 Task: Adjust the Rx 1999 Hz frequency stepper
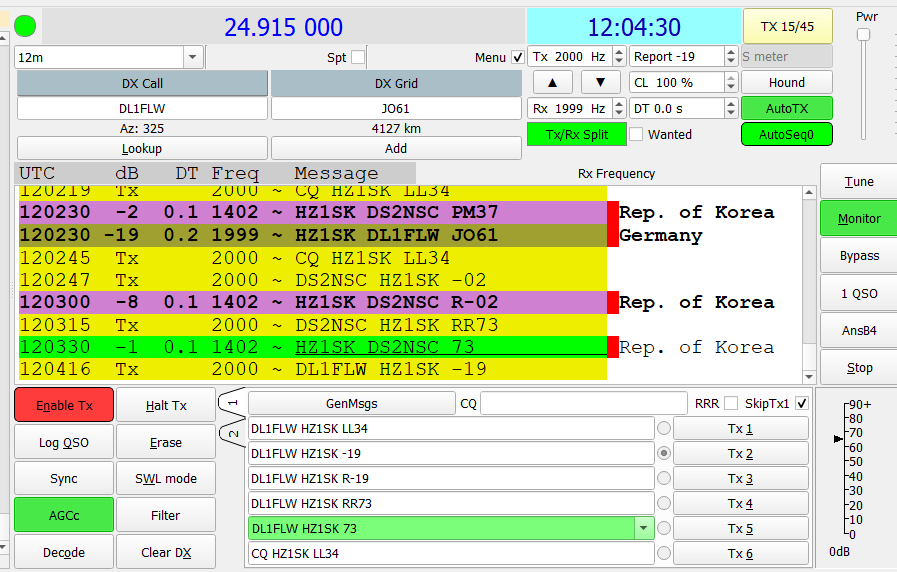tap(619, 108)
